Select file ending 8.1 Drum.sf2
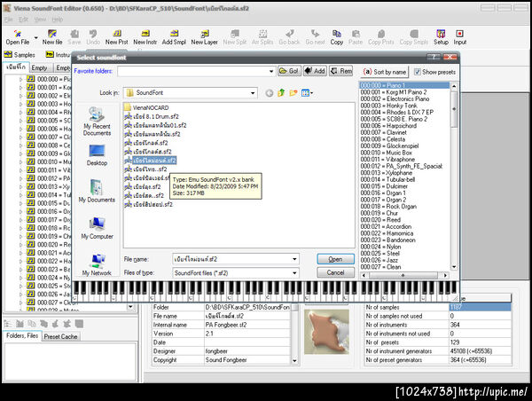Image resolution: width=532 pixels, height=401 pixels. tap(152, 116)
